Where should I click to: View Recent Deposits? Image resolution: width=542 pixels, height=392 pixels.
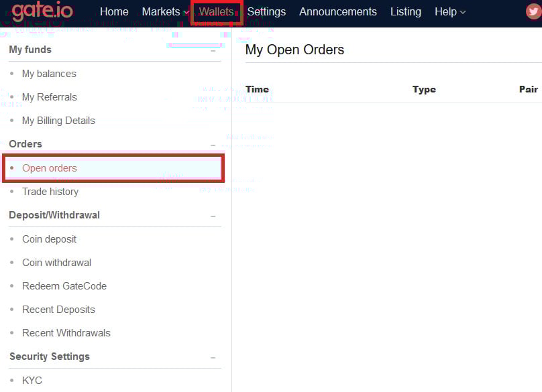(x=58, y=310)
